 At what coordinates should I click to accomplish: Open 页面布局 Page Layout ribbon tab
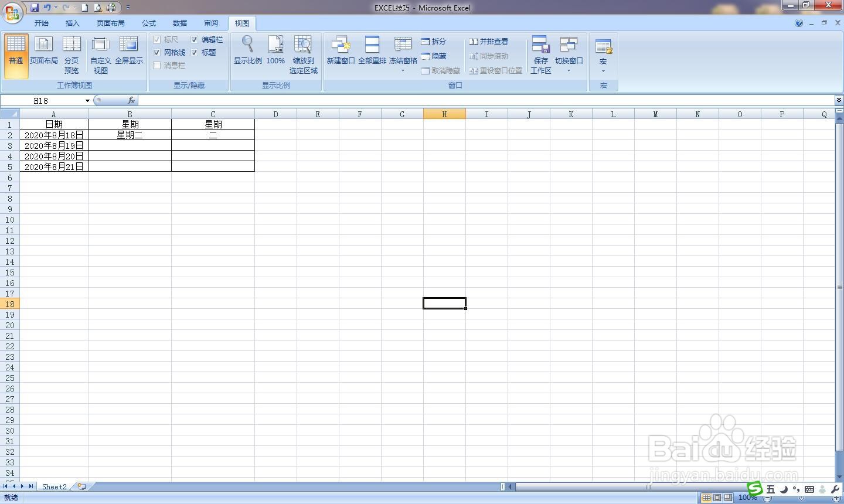point(111,23)
